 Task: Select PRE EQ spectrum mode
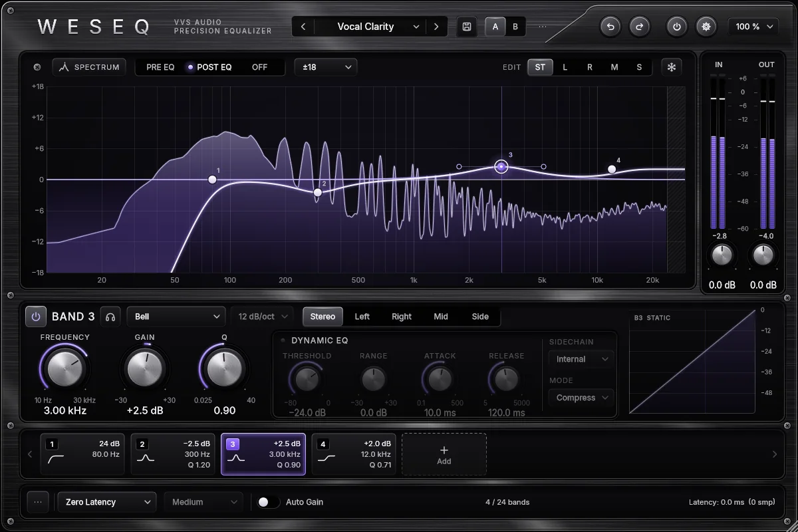tap(160, 67)
